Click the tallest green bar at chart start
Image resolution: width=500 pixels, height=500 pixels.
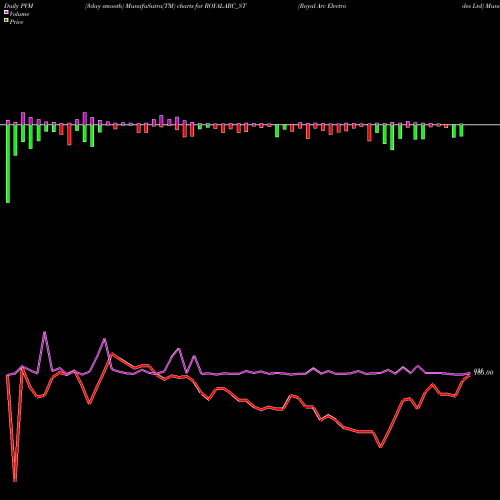(8, 163)
